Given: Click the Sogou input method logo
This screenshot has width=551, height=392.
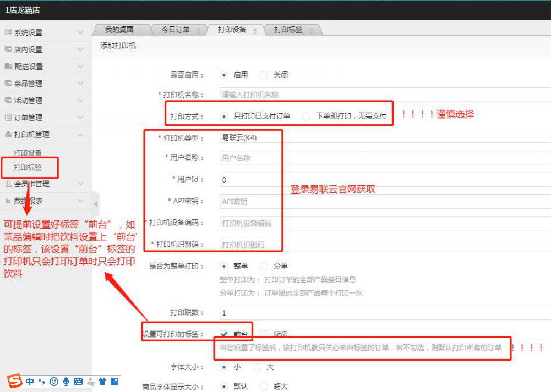Looking at the screenshot, I should coord(15,380).
